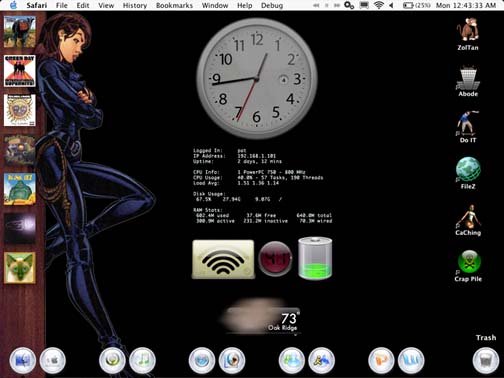Image resolution: width=504 pixels, height=378 pixels.
Task: Click the Apple logo dock icon
Action: [x=53, y=360]
